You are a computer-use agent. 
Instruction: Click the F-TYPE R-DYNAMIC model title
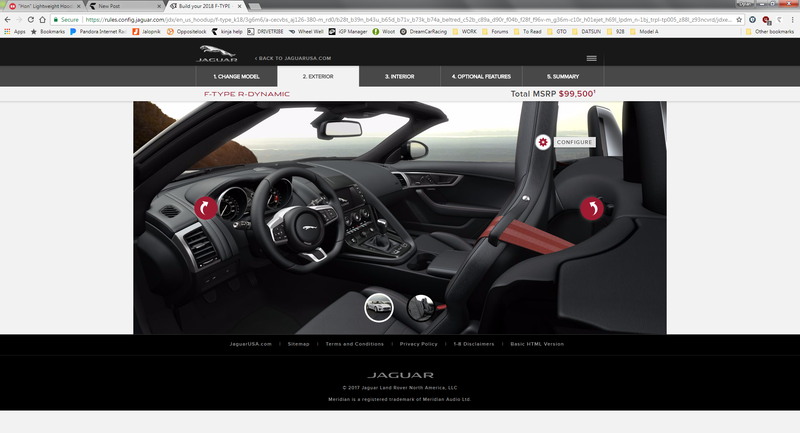(x=247, y=94)
